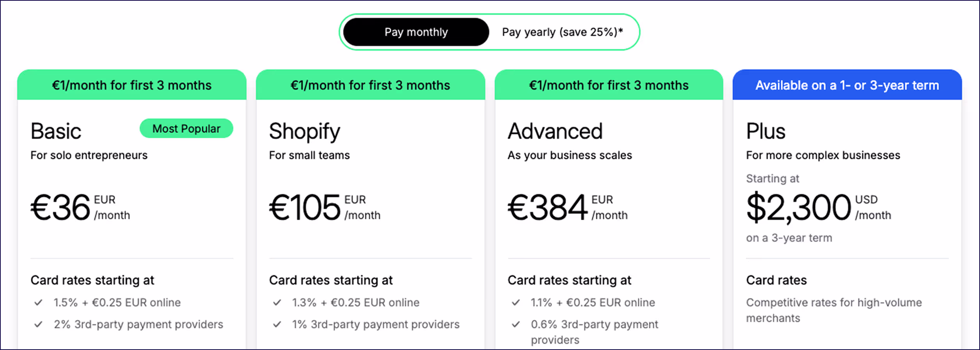
Task: Click the Most Popular badge
Action: [186, 128]
